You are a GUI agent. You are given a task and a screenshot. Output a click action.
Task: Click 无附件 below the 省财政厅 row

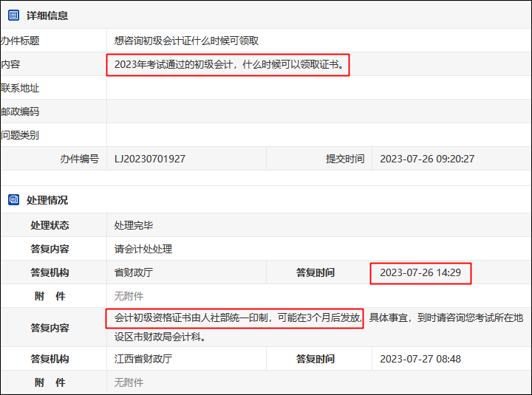coord(129,296)
